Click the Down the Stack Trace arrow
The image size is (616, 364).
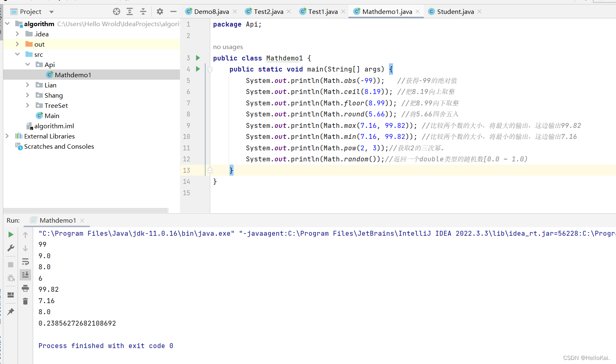coord(25,248)
